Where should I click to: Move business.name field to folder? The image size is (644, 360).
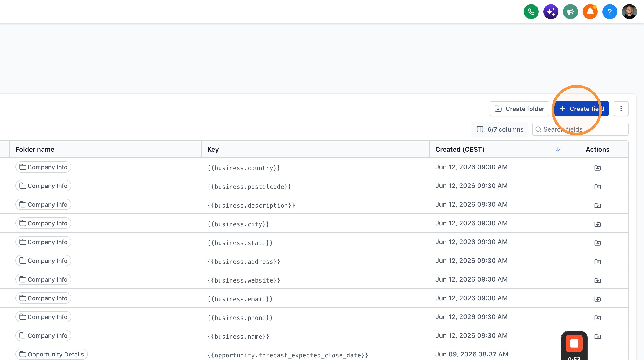pyautogui.click(x=597, y=337)
